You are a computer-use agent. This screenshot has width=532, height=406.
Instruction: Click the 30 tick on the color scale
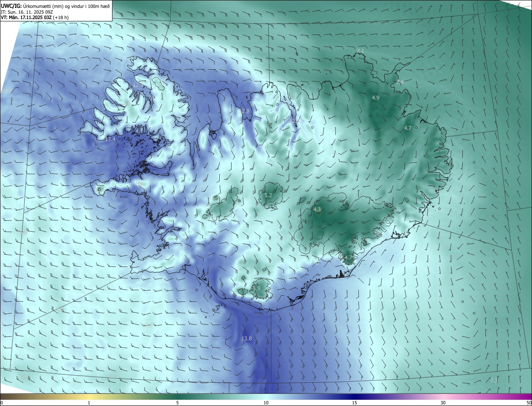(x=443, y=403)
